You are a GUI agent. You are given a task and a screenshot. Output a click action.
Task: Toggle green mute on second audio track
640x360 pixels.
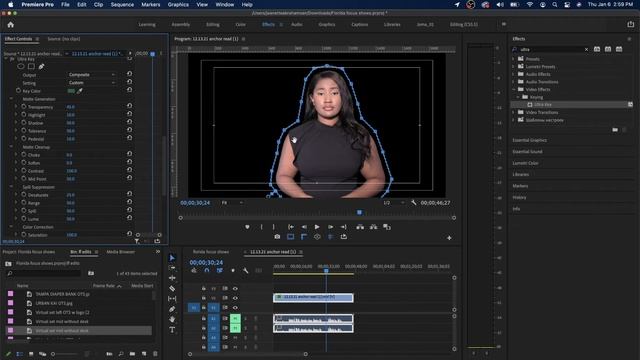coord(235,328)
